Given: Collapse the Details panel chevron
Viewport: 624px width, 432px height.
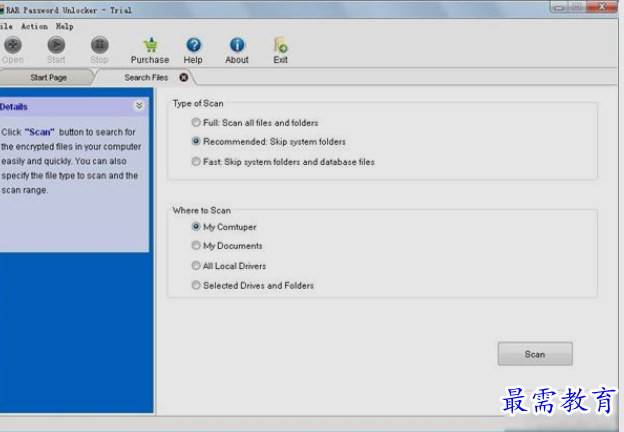Looking at the screenshot, I should pos(139,106).
